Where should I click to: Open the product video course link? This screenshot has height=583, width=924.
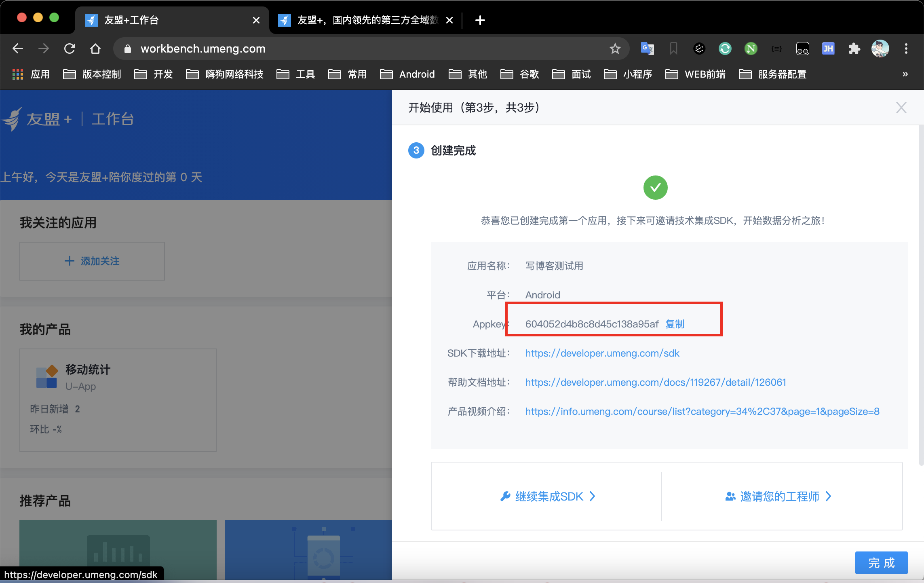click(x=702, y=411)
